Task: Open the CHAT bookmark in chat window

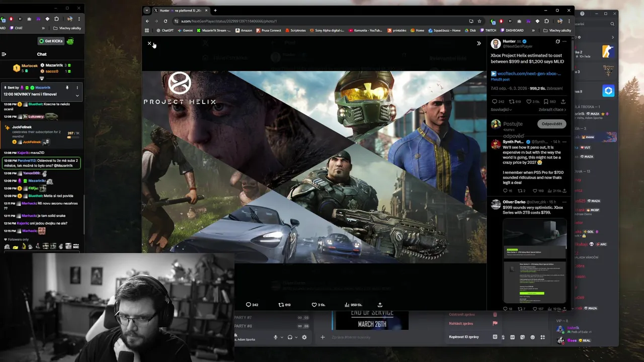Action: (16, 28)
